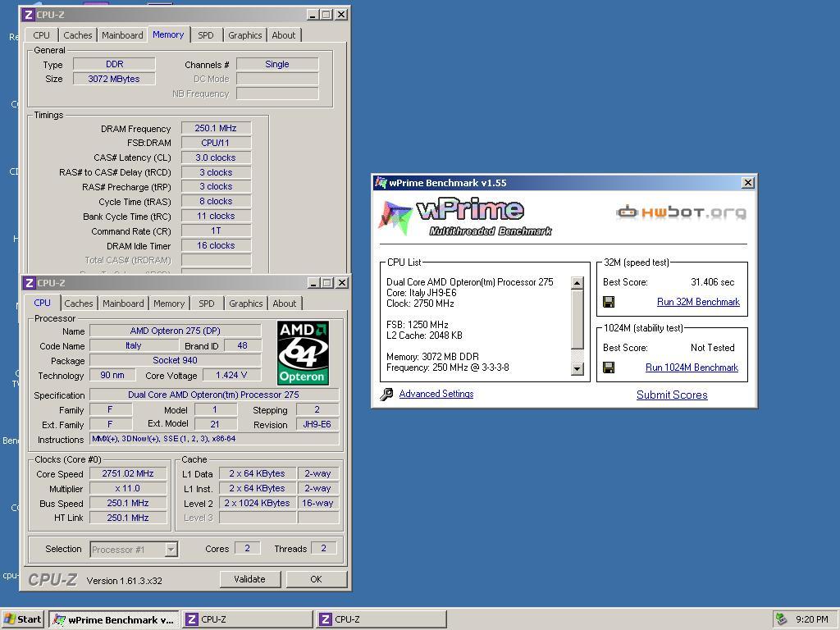This screenshot has height=630, width=840.
Task: Click the system tray network icon
Action: tap(782, 619)
